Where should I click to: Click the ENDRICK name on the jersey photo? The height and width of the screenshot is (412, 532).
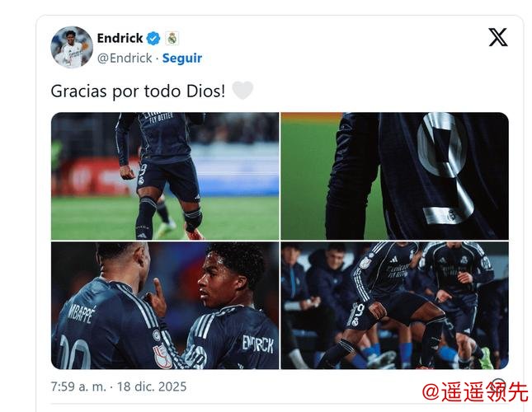point(258,344)
